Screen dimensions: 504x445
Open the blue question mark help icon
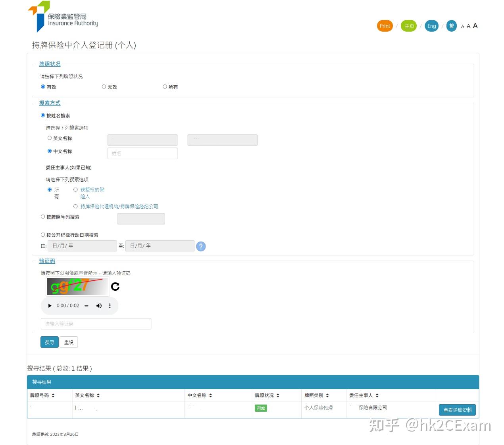[201, 246]
